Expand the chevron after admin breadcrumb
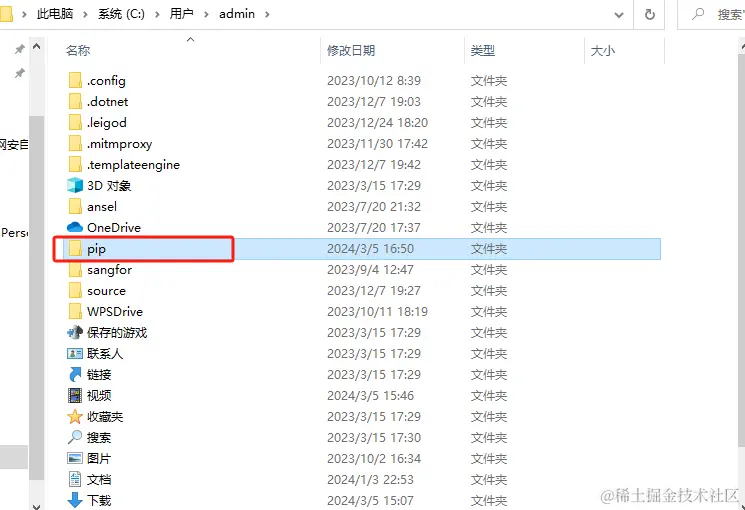Viewport: 745px width, 510px height. [x=267, y=14]
